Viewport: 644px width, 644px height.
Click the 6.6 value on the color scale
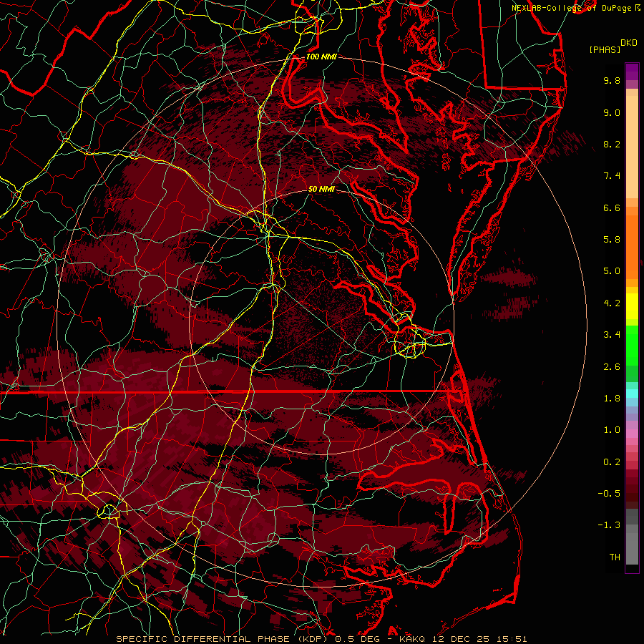(x=612, y=208)
